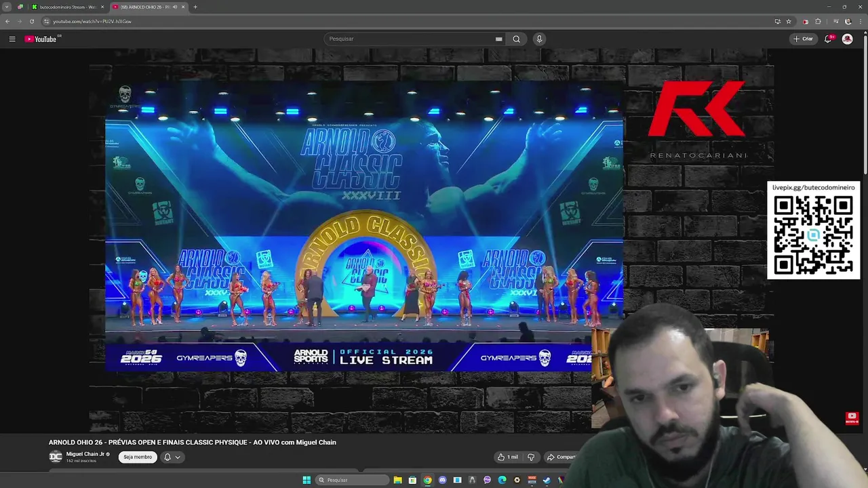Open the YouTube account avatar menu

click(847, 39)
